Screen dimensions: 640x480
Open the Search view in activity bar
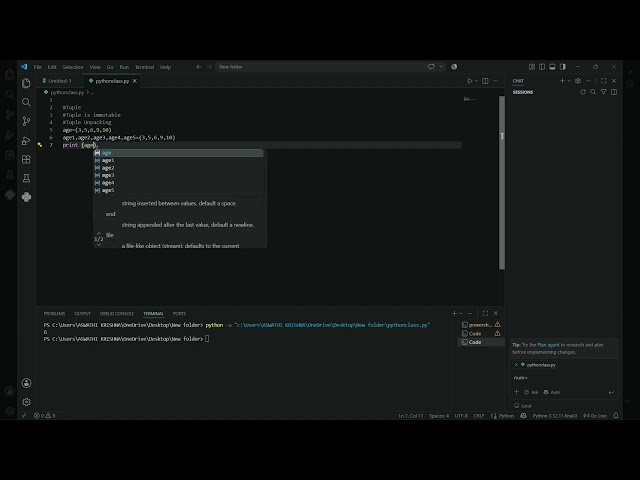click(26, 102)
